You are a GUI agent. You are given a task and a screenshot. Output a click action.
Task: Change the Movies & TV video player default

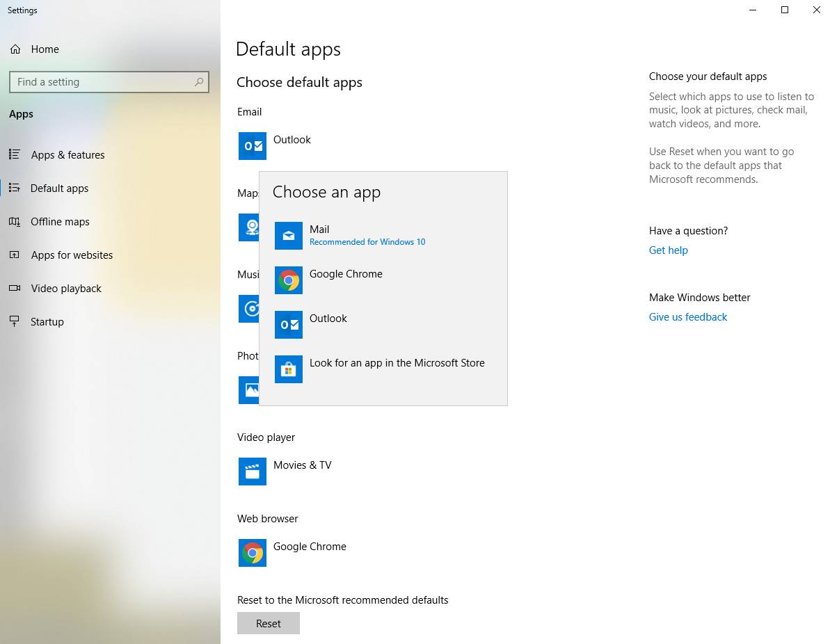pyautogui.click(x=303, y=465)
